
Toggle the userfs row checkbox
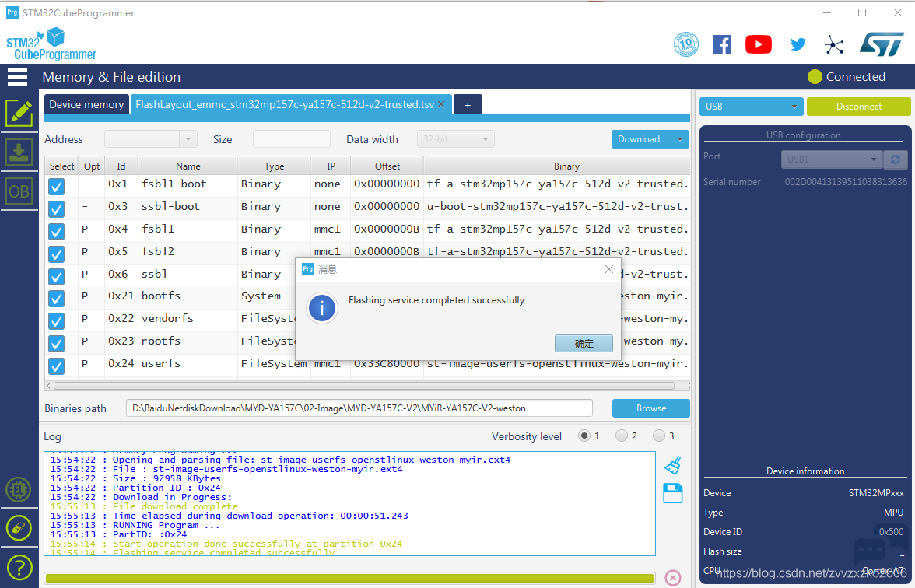coord(57,366)
